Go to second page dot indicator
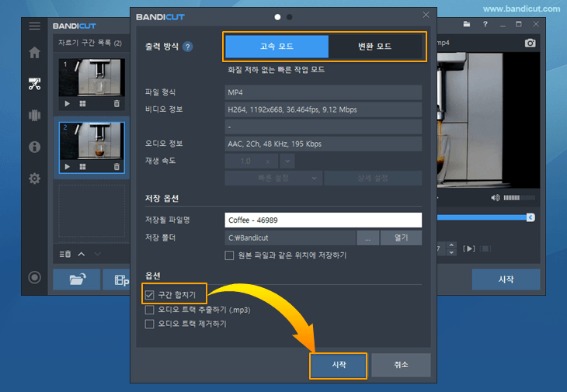Viewport: 567px width, 392px height. 289,17
